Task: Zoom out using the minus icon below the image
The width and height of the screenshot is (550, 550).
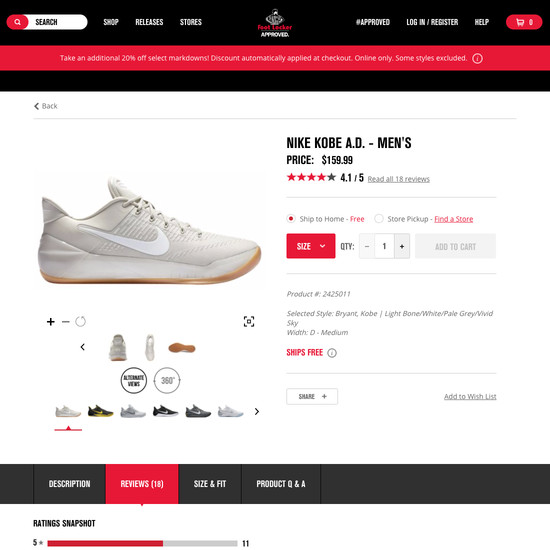Action: (66, 322)
